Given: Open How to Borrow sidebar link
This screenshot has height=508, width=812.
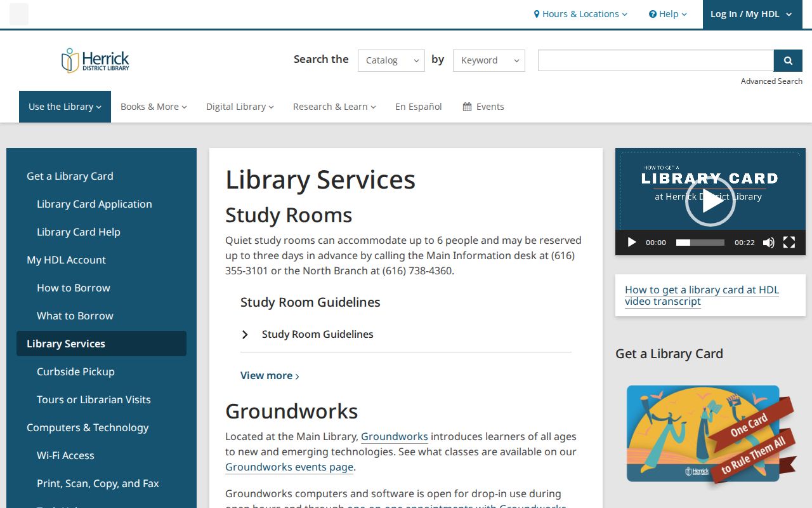Looking at the screenshot, I should coord(74,288).
